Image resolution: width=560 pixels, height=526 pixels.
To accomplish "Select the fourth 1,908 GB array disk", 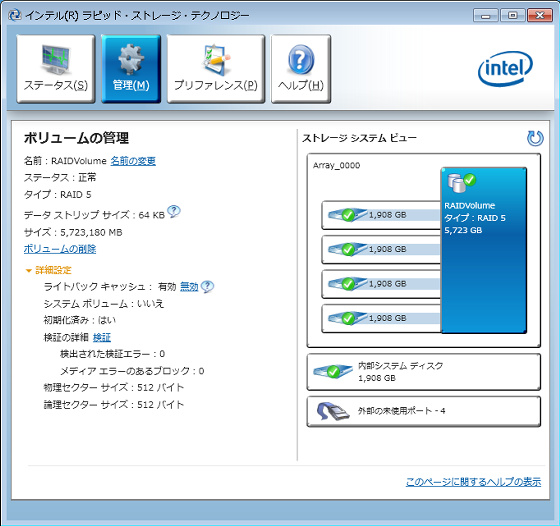I will 381,318.
